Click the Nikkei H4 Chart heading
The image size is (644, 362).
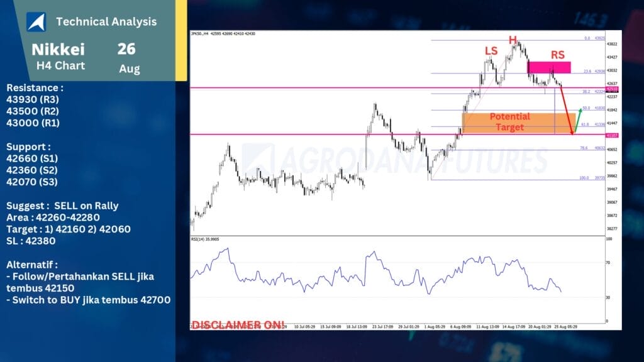click(x=58, y=57)
